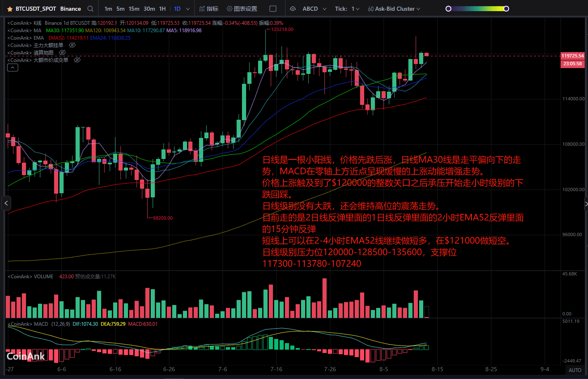Click the 114000.00 price axis label
Viewport: 588px width, 379px height.
573,99
